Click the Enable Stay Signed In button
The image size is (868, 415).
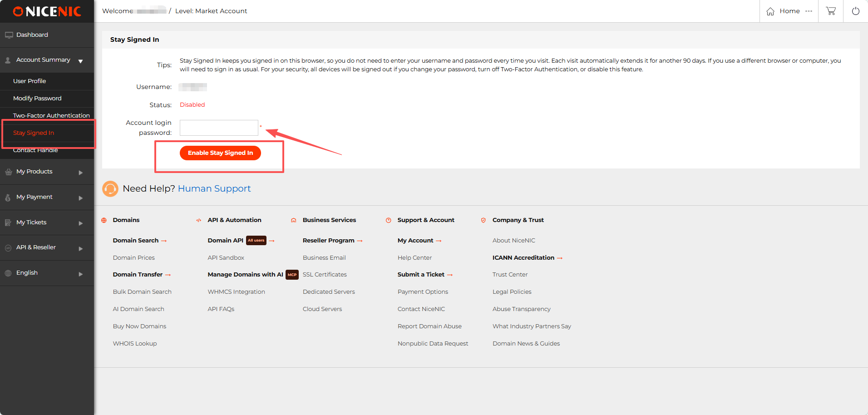(220, 153)
